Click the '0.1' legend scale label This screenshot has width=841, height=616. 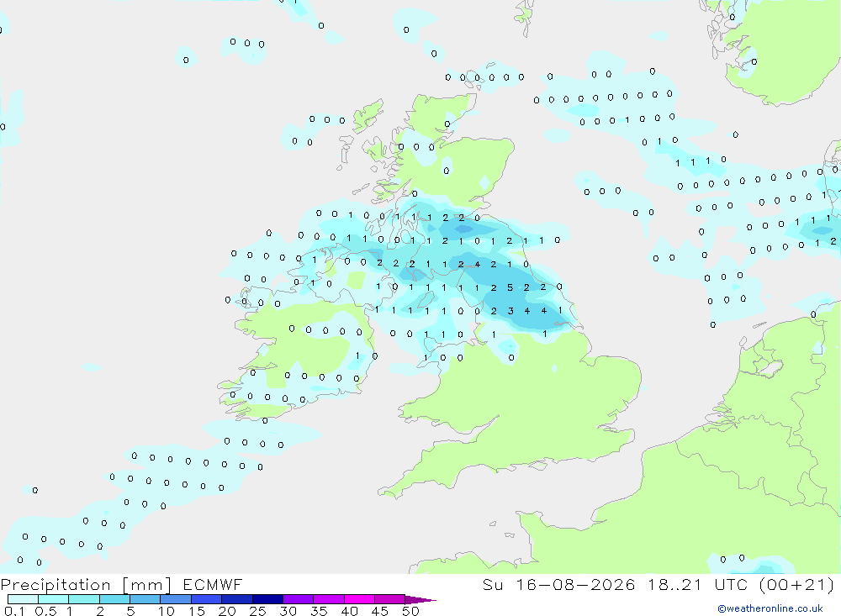coord(14,611)
